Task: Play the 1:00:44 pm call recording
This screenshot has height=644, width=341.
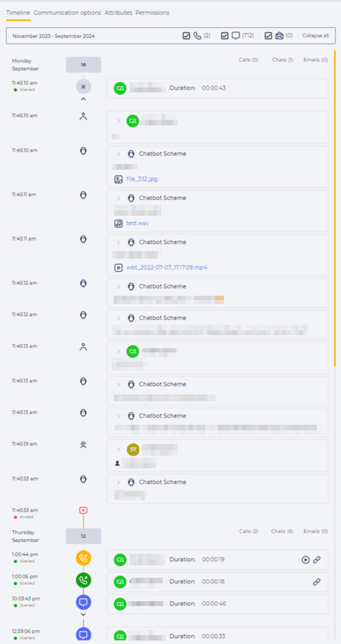Action: click(x=305, y=559)
